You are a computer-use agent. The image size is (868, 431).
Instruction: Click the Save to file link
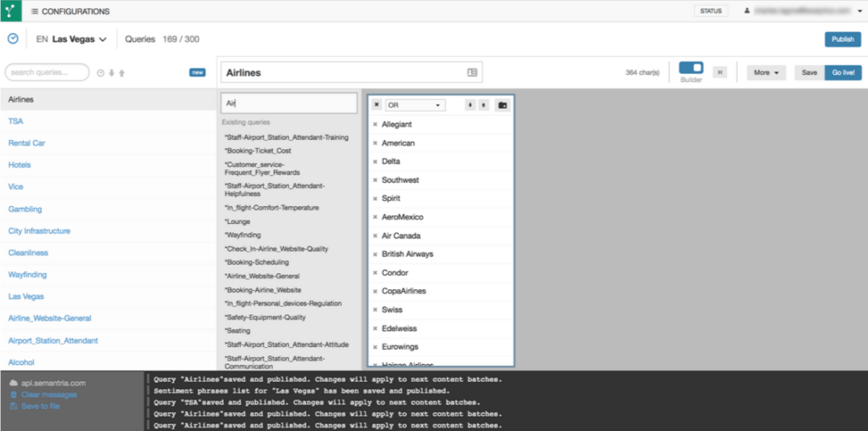41,406
